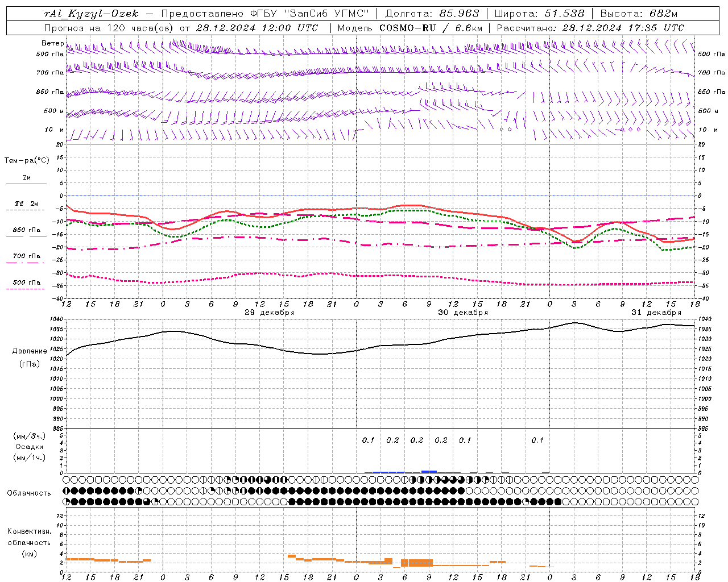Image resolution: width=728 pixels, height=582 pixels.
Task: Click the 700 гПа wind level label on right
Action: pos(712,73)
